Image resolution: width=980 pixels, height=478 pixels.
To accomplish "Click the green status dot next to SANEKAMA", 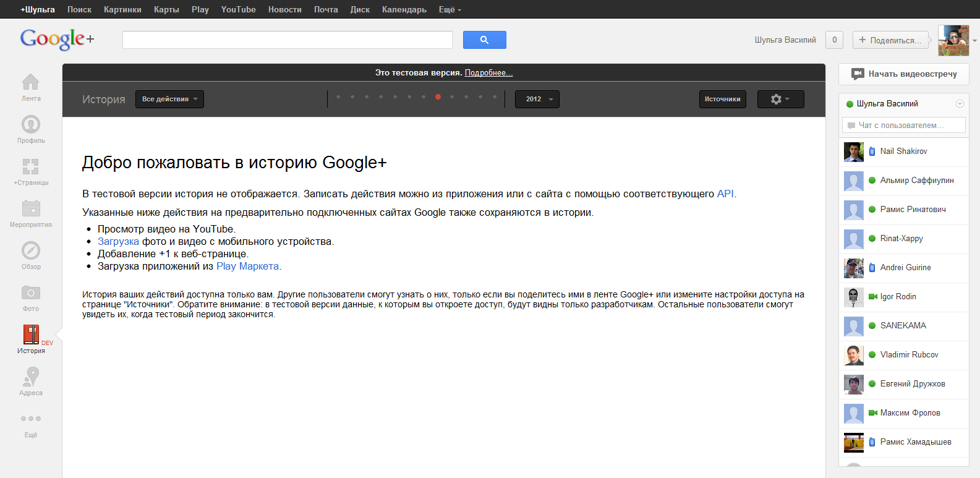I will [x=872, y=326].
